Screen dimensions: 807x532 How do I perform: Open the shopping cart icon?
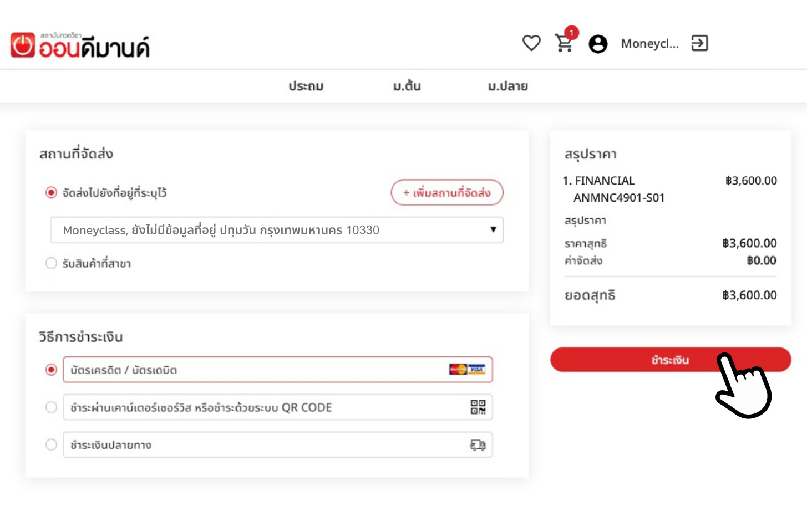click(564, 43)
